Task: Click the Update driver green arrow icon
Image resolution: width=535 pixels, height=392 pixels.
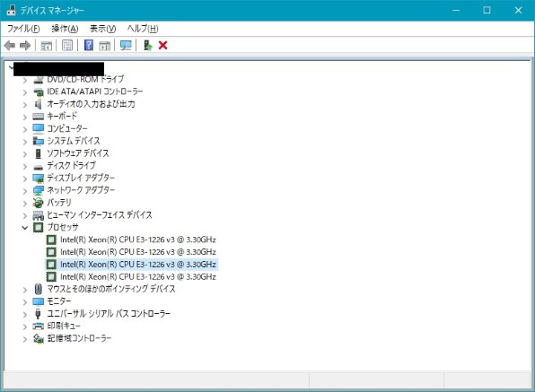Action: pos(147,45)
